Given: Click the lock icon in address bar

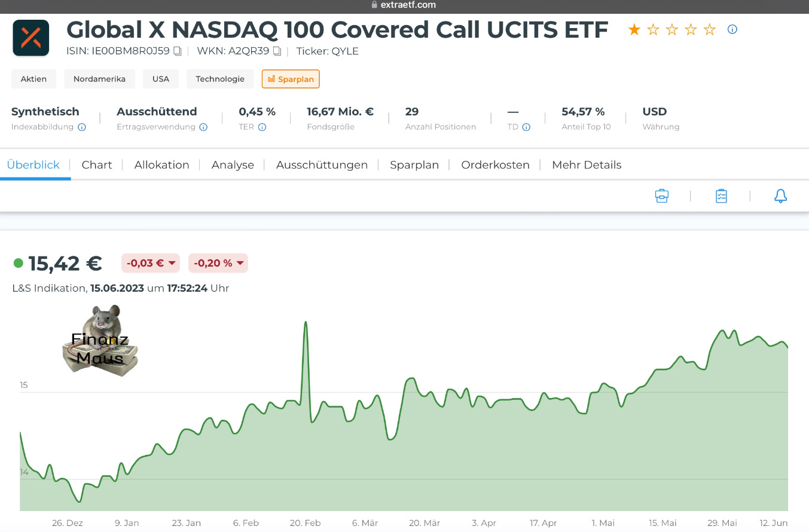Looking at the screenshot, I should 375,5.
